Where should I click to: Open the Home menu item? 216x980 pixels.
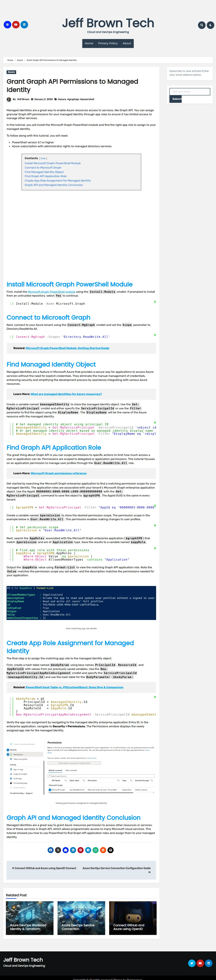click(89, 43)
